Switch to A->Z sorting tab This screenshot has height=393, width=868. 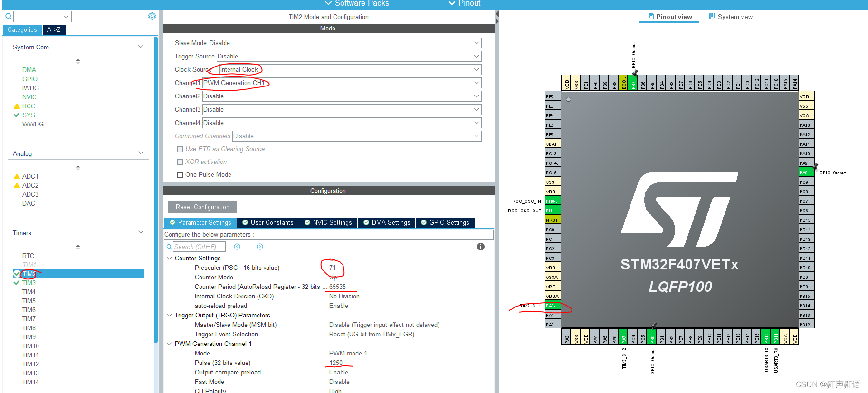pos(54,29)
